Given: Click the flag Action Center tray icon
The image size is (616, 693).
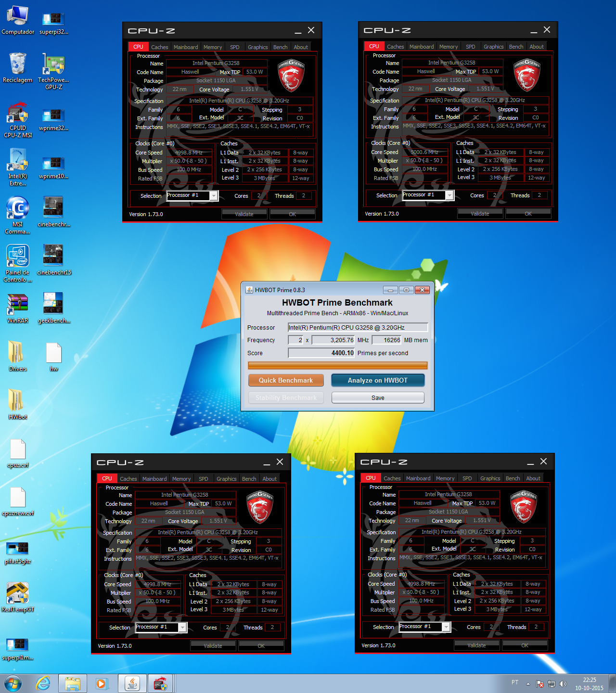Looking at the screenshot, I should [540, 684].
